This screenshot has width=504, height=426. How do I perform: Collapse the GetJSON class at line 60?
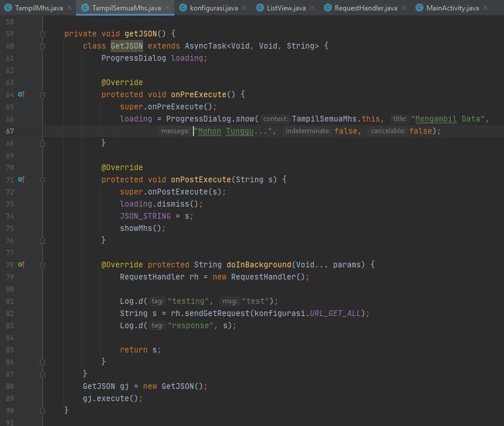pos(42,46)
